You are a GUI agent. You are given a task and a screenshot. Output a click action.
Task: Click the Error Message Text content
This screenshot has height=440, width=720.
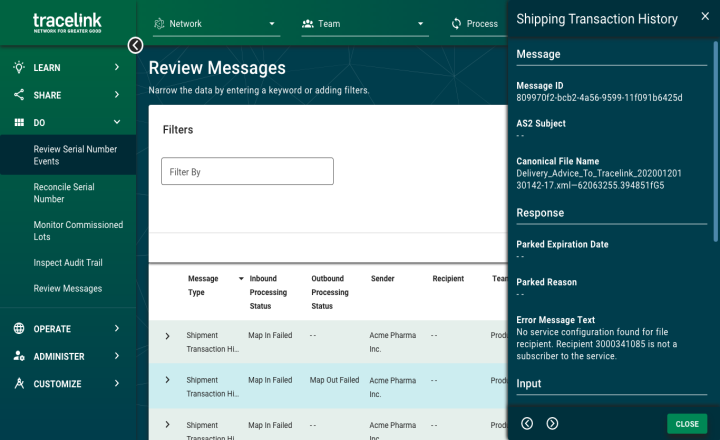596,344
